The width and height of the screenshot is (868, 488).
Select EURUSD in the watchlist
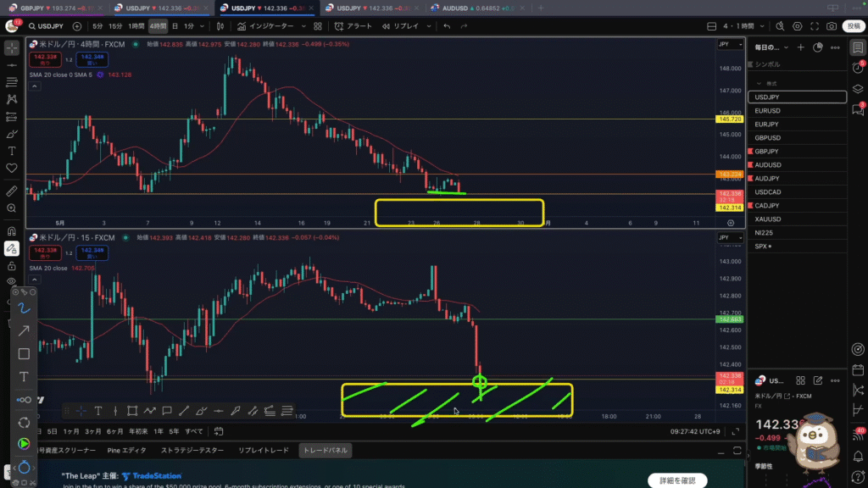797,111
